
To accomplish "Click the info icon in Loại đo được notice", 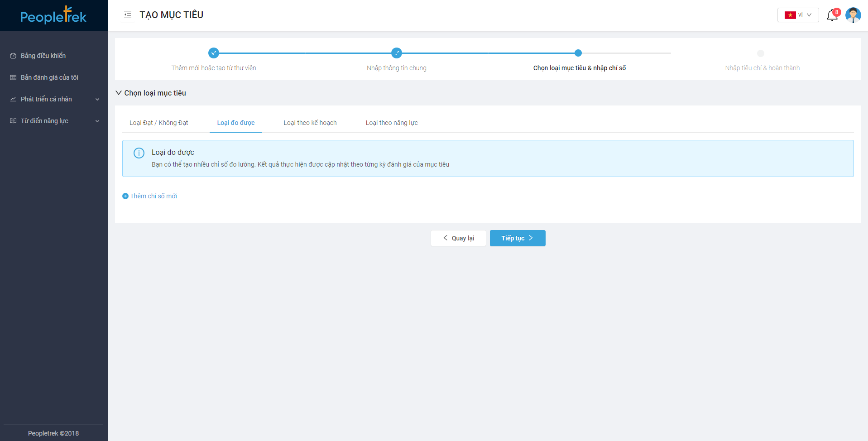I will click(x=139, y=153).
